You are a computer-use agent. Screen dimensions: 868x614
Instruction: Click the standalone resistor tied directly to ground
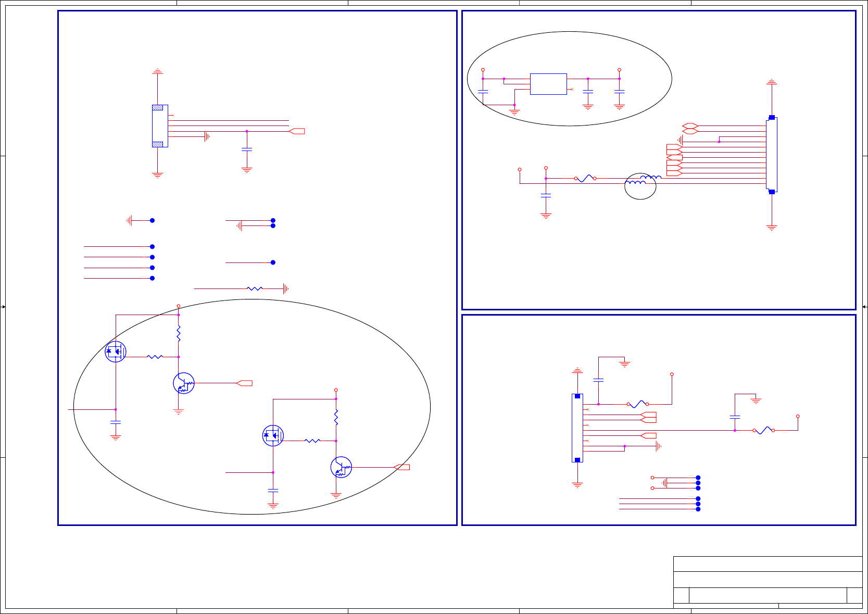[255, 288]
